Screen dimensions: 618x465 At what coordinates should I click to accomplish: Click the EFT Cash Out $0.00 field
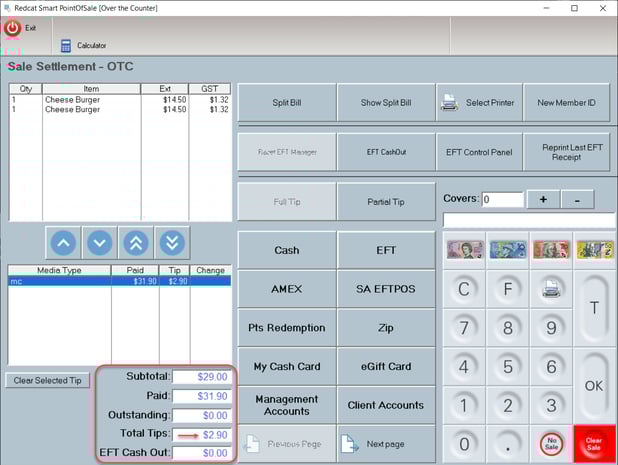(202, 453)
